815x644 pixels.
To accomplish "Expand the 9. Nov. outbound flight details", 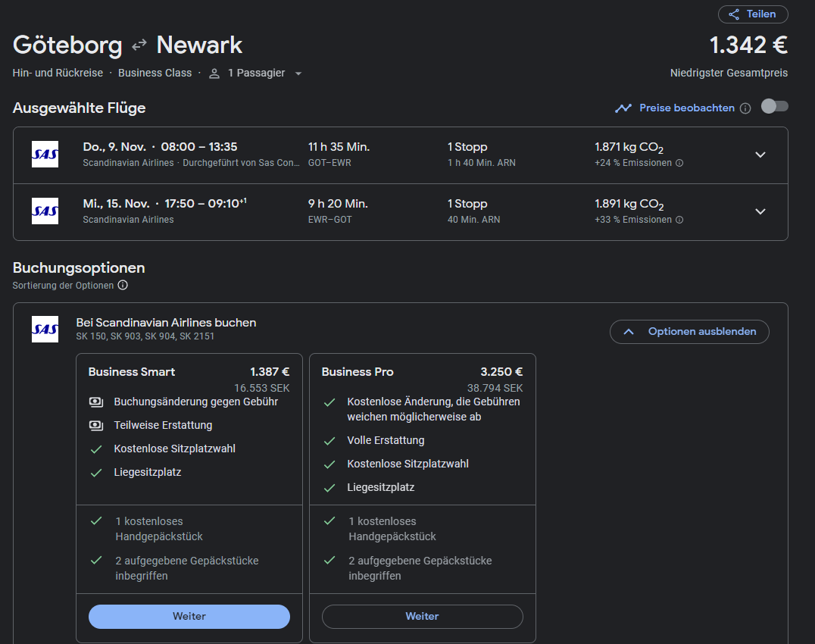I will coord(760,155).
